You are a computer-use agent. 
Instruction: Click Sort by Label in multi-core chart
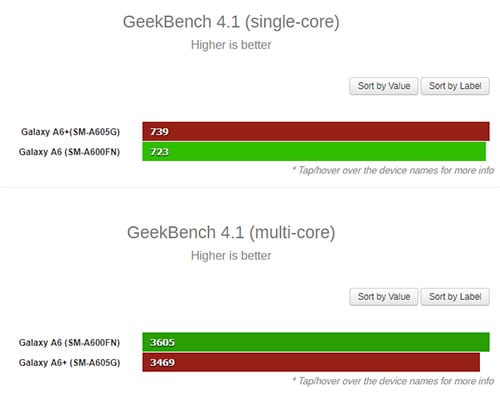pos(455,297)
